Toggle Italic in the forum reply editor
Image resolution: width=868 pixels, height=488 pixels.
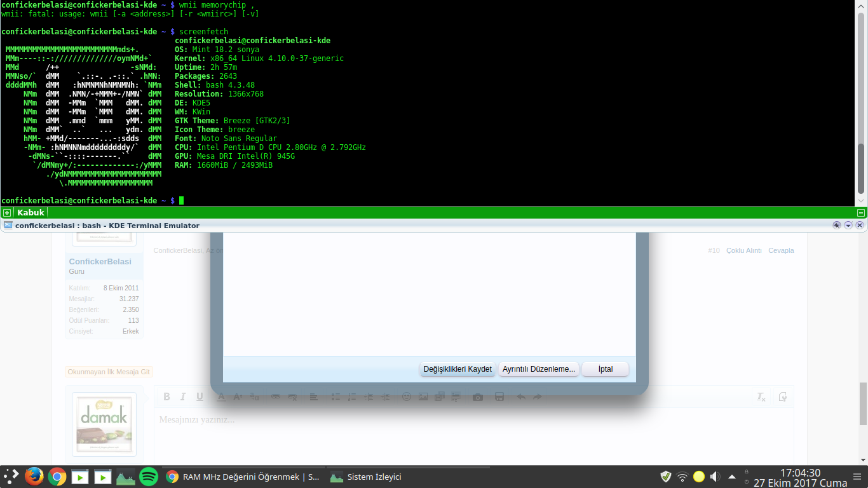(183, 396)
